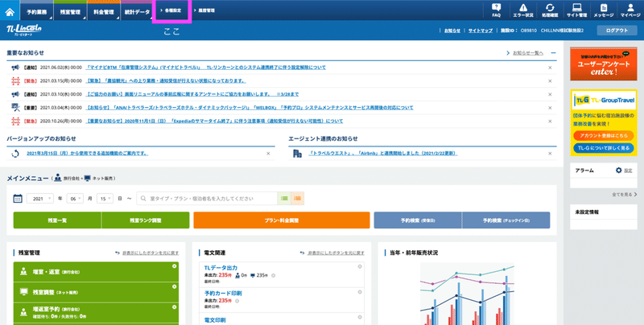The width and height of the screenshot is (644, 325).
Task: Switch to the green list view toggle
Action: tap(283, 198)
